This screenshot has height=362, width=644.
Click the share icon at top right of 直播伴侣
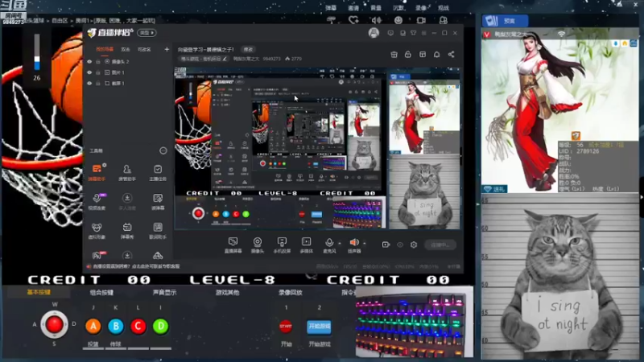(451, 55)
